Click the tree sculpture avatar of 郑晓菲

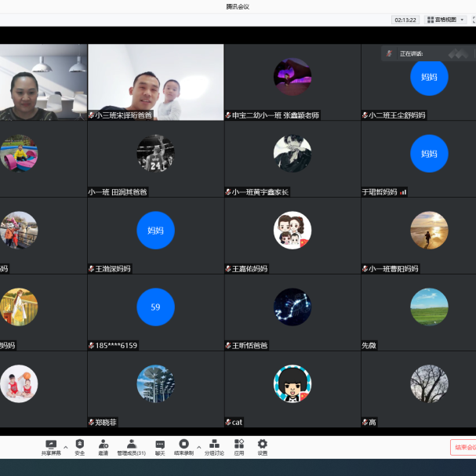point(155,383)
